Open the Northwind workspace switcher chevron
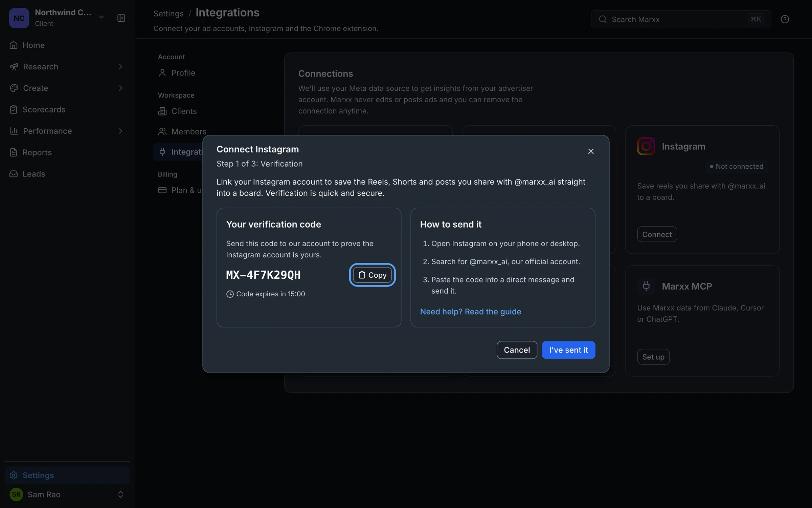 pos(101,17)
